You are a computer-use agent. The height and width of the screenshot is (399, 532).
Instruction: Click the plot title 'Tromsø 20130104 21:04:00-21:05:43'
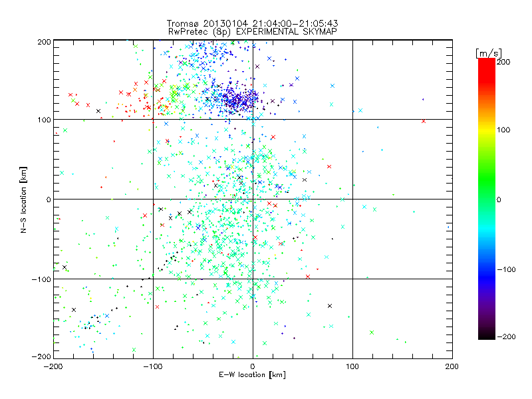click(252, 23)
